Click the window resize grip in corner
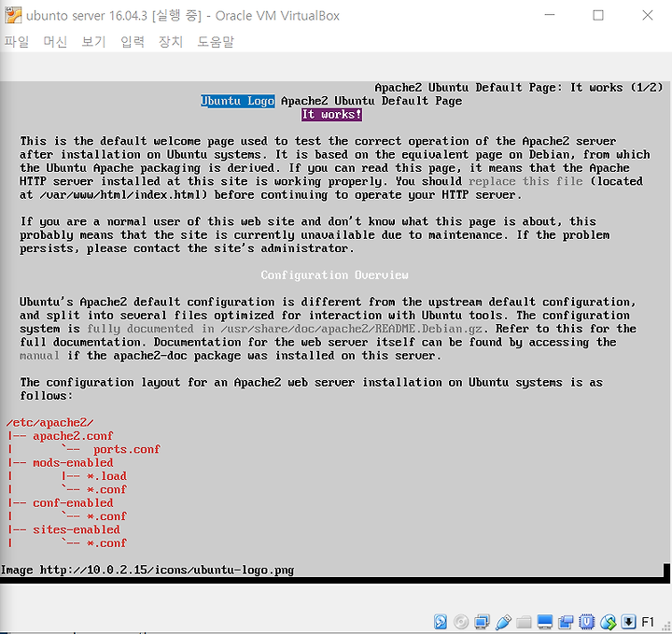This screenshot has width=672, height=634. click(666, 627)
